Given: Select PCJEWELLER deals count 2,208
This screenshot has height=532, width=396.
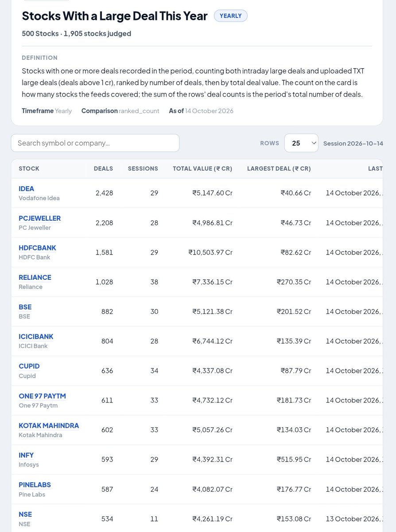Looking at the screenshot, I should (x=104, y=223).
